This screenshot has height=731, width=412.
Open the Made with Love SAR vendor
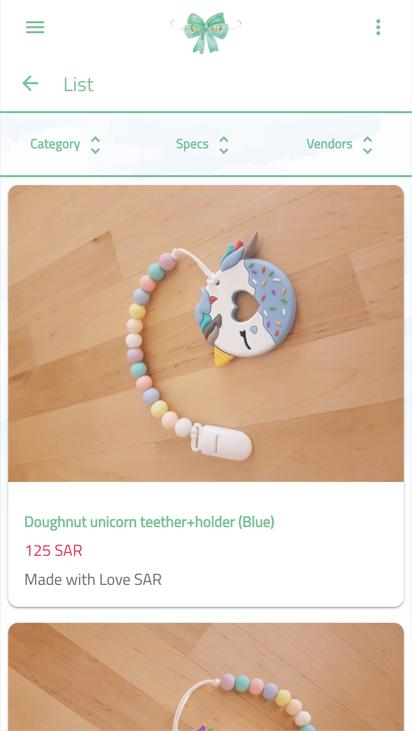93,579
